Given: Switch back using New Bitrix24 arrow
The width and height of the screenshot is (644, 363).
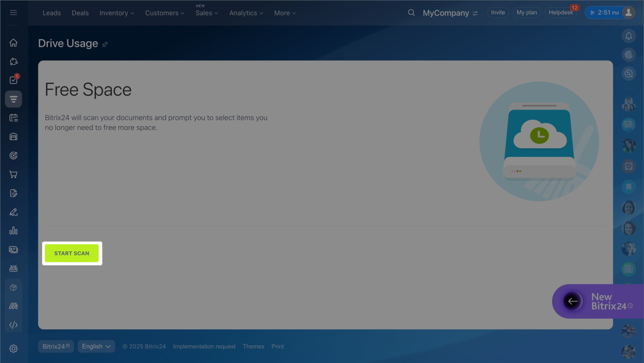Looking at the screenshot, I should coord(573,301).
